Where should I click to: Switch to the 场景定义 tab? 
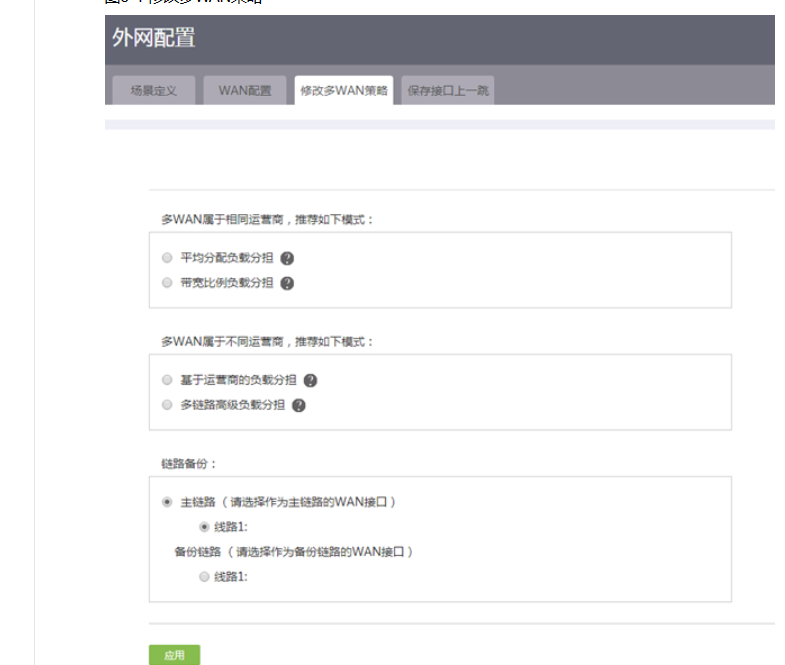(x=154, y=91)
